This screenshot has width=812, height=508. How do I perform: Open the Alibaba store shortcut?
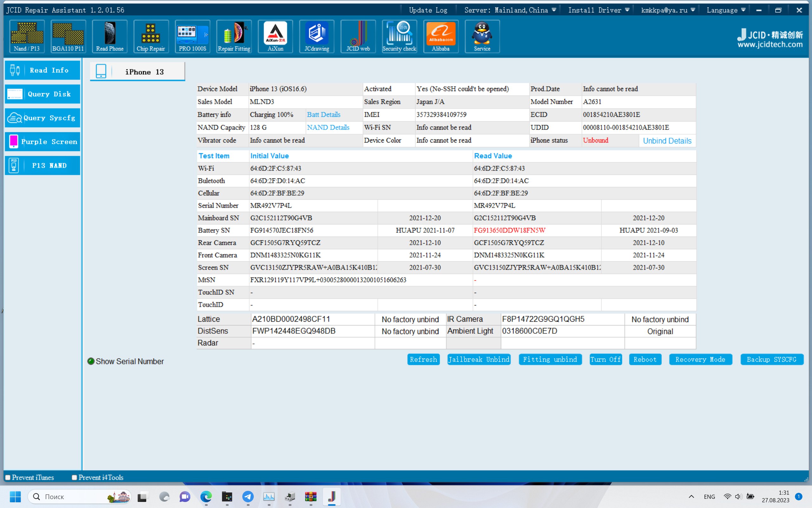click(x=441, y=36)
